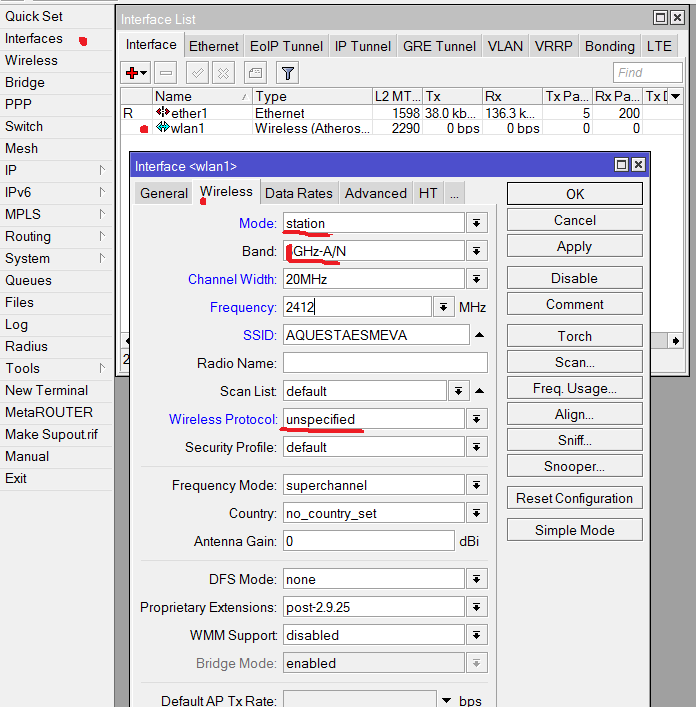Viewport: 696px width, 707px height.
Task: Open the DFS Mode dropdown
Action: coord(476,579)
